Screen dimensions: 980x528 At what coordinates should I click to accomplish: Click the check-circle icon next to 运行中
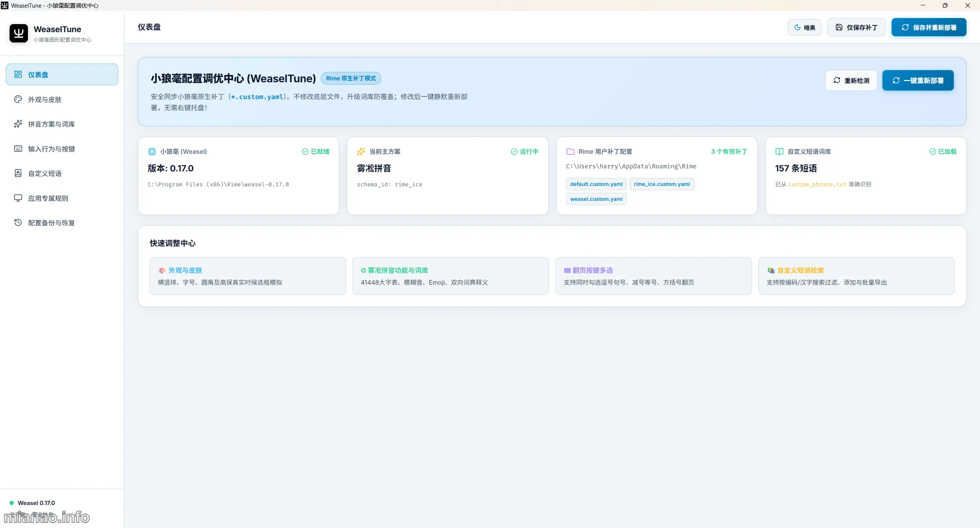click(x=514, y=152)
